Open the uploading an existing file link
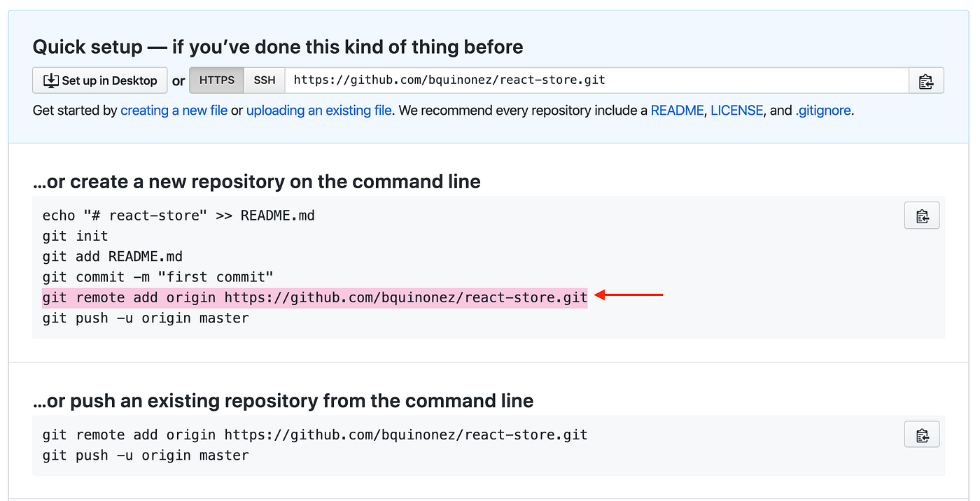The image size is (980, 501). tap(318, 110)
